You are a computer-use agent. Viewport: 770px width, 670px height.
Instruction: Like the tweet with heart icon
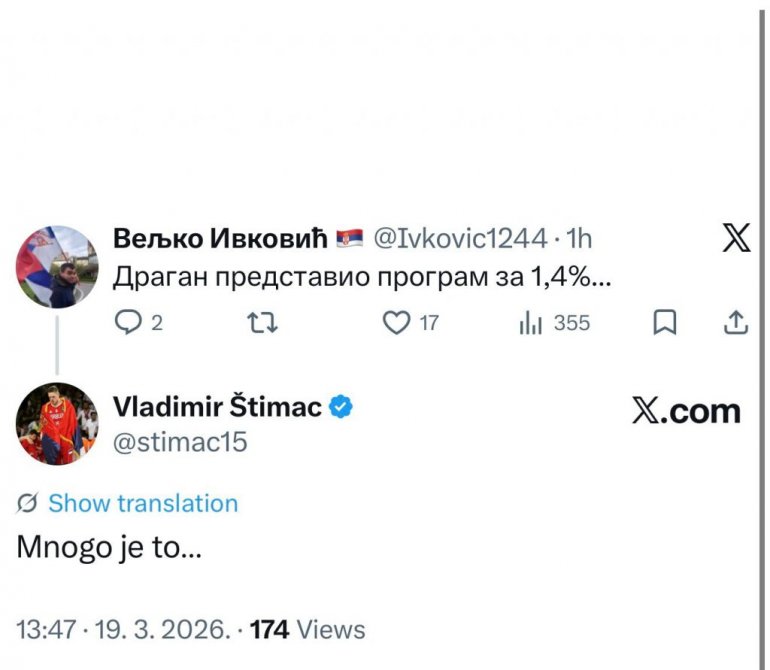pos(397,322)
